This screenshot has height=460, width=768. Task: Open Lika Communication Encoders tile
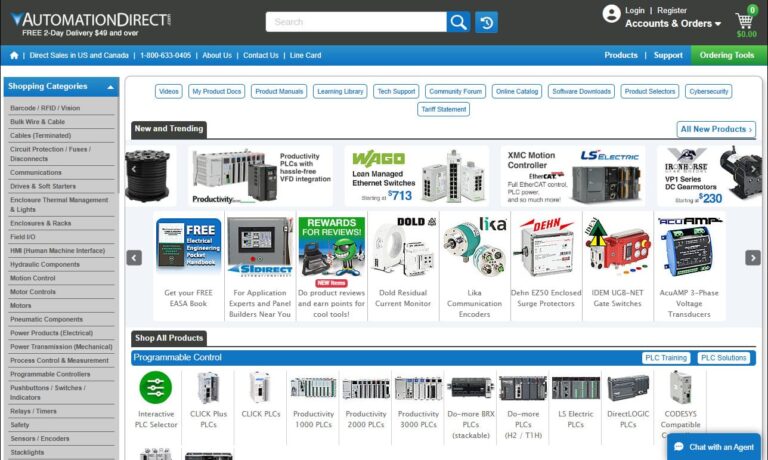click(475, 266)
